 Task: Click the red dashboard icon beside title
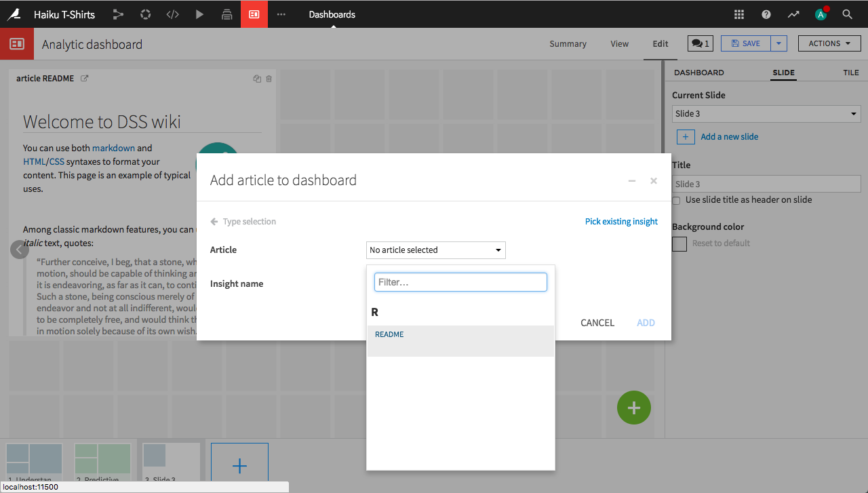(17, 44)
